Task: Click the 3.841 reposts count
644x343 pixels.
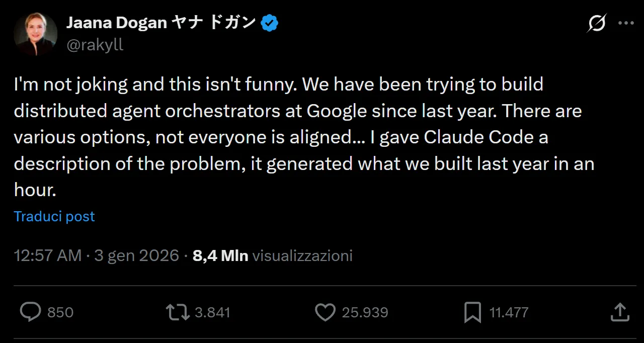Action: click(x=212, y=312)
